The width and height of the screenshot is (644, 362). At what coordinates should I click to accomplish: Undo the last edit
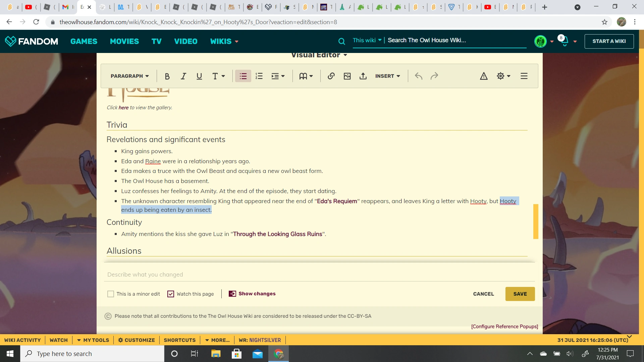pyautogui.click(x=418, y=76)
